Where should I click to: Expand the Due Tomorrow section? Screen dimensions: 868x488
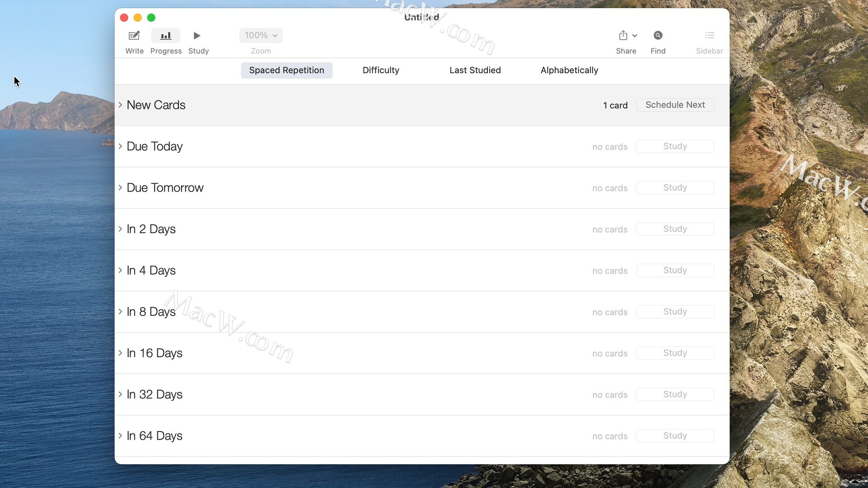click(x=120, y=188)
